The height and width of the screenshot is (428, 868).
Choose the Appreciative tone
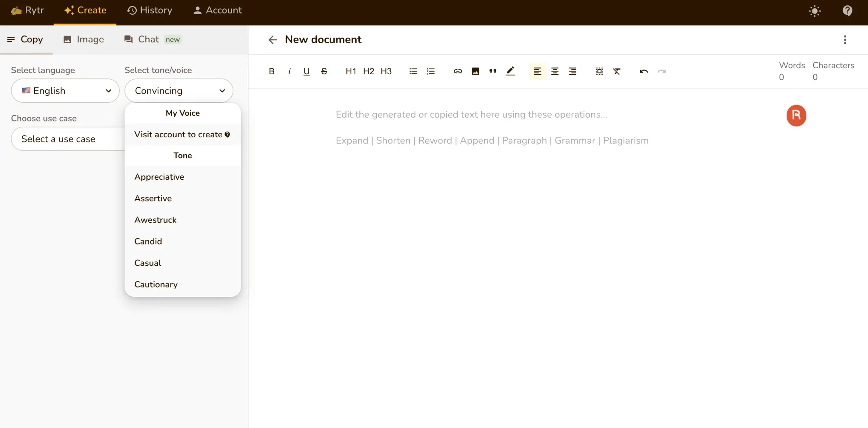[182, 177]
